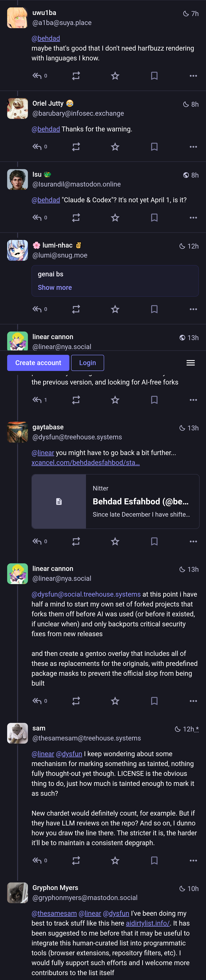Boost linear cannon's gentoo overlay post
Screen dimensions: 206x980
click(x=76, y=701)
